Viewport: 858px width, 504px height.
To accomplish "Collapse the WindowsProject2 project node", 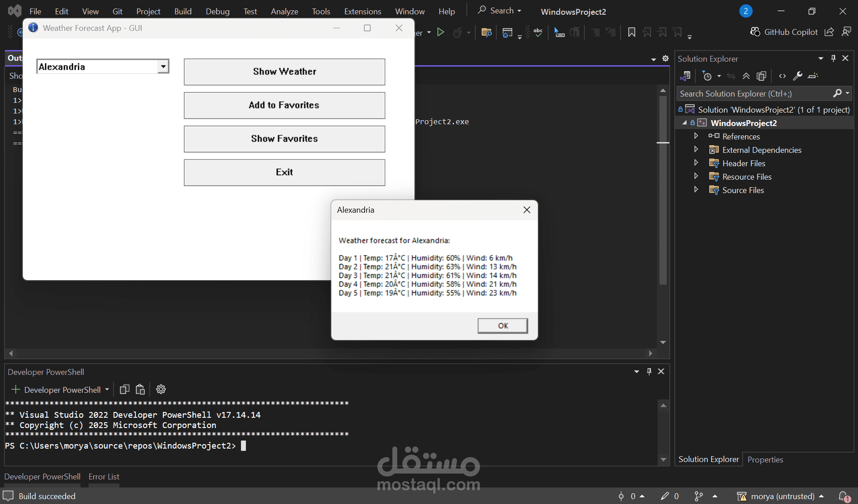I will (684, 122).
